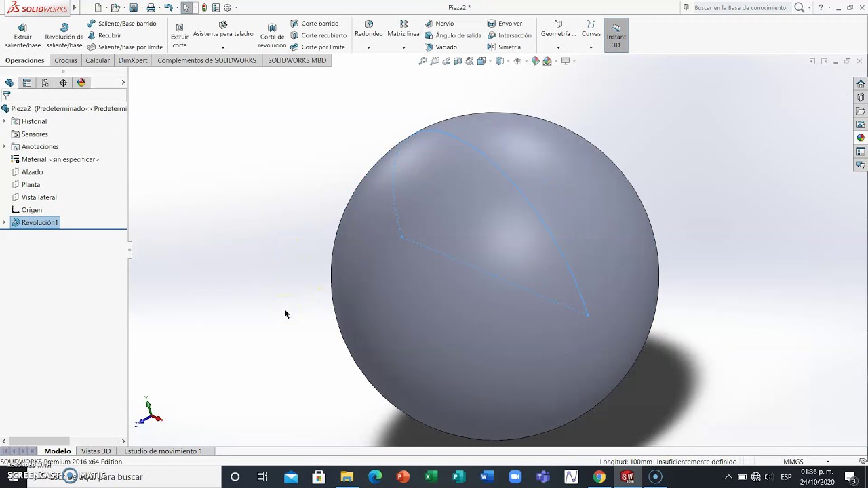Viewport: 868px width, 488px height.
Task: Select Vista lateral plane
Action: pyautogui.click(x=34, y=197)
